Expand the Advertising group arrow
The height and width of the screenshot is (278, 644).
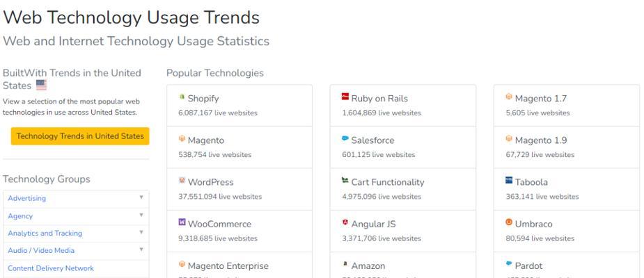click(x=141, y=197)
